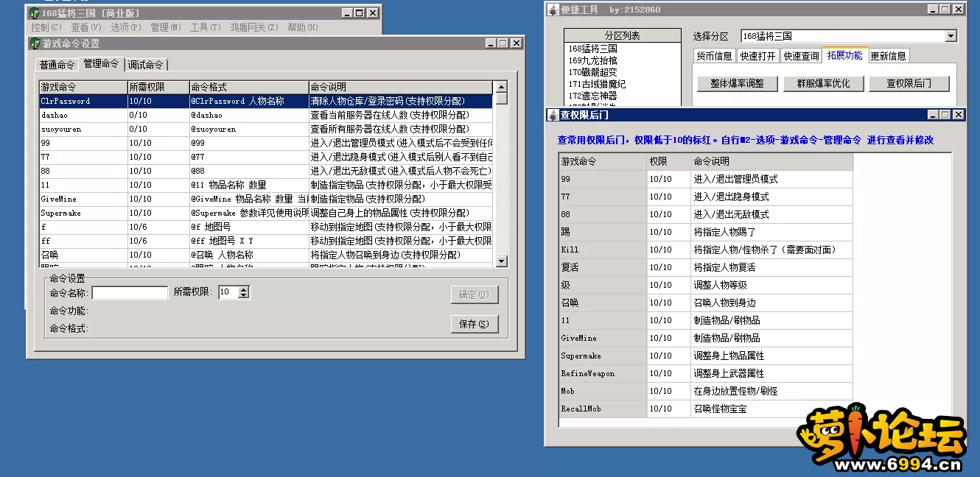980x477 pixels.
Task: Click the command list scrollbar up arrow
Action: click(x=502, y=87)
